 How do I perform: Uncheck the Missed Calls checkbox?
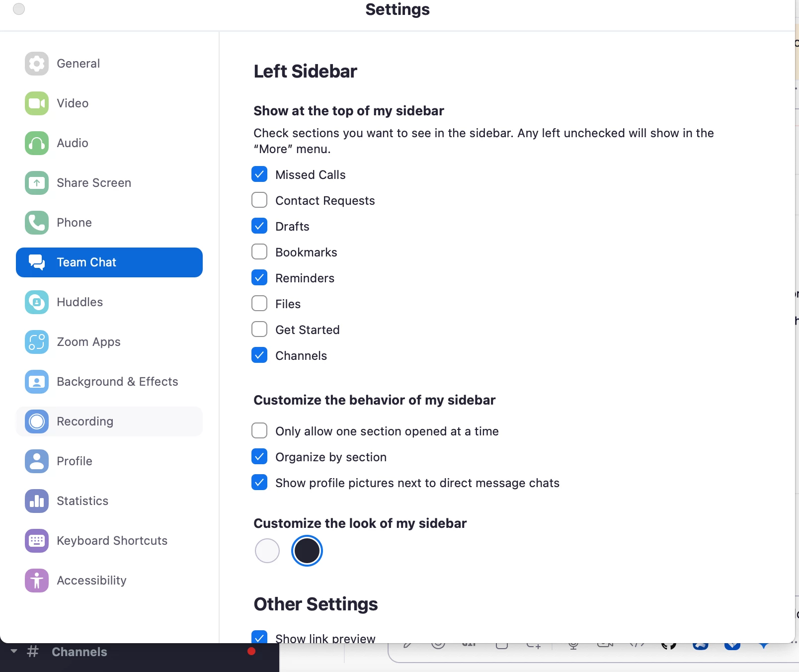[x=259, y=174]
